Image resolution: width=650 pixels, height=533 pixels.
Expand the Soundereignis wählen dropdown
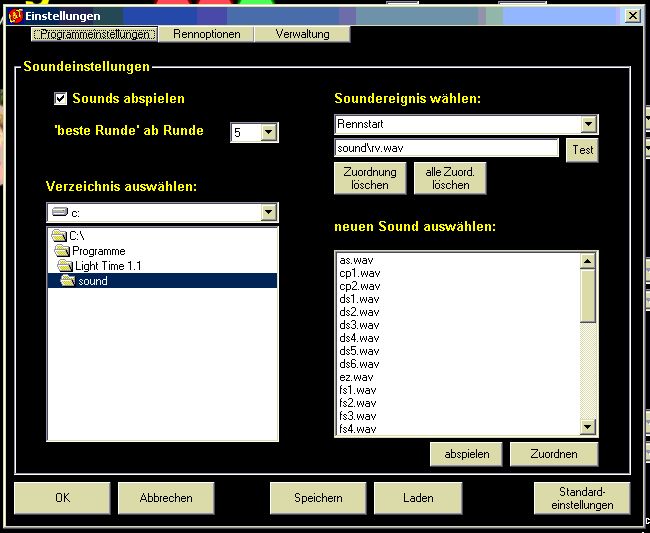[588, 125]
